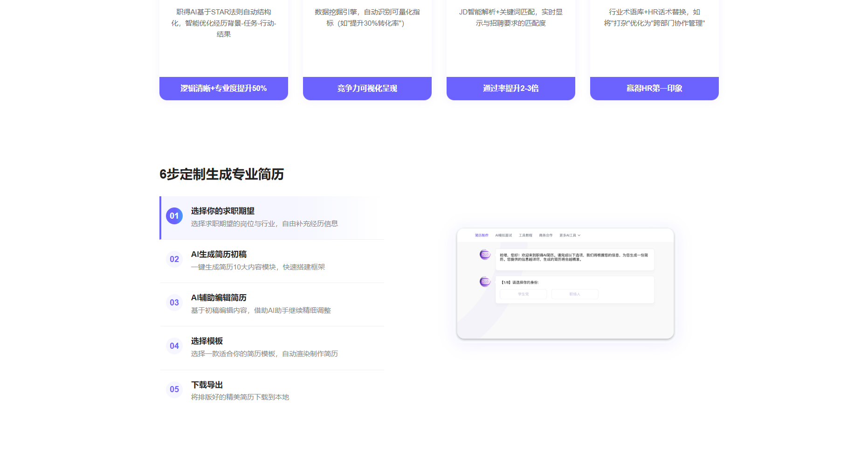Click the 简历制作 tab in the preview

[482, 235]
